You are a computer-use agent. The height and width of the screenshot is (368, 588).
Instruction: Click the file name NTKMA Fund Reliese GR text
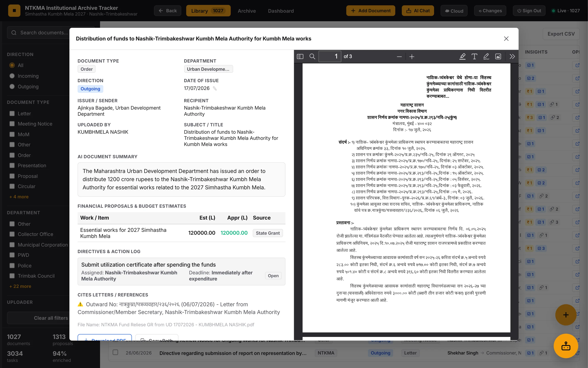[x=166, y=325]
